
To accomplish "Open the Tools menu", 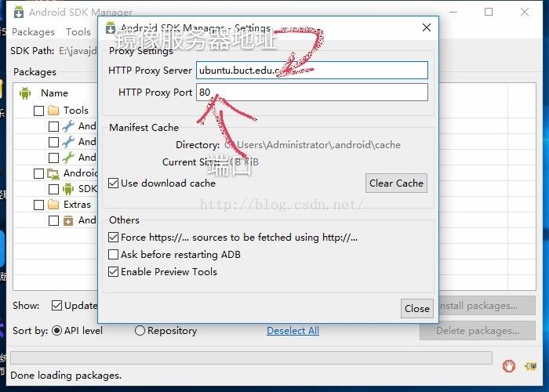I will [x=78, y=32].
